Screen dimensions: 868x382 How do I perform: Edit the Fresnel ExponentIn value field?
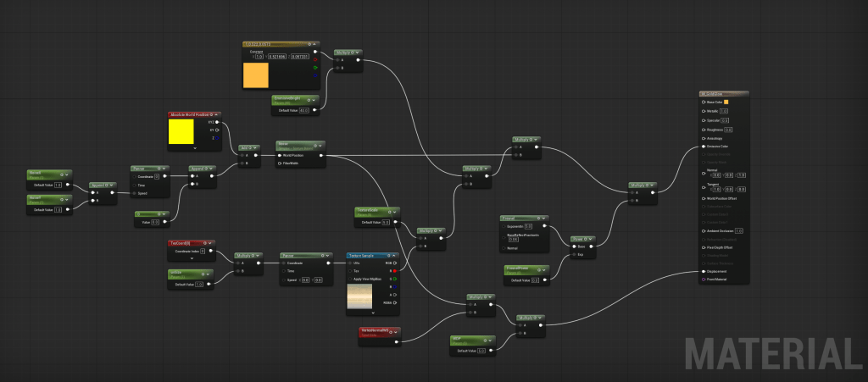(x=528, y=226)
